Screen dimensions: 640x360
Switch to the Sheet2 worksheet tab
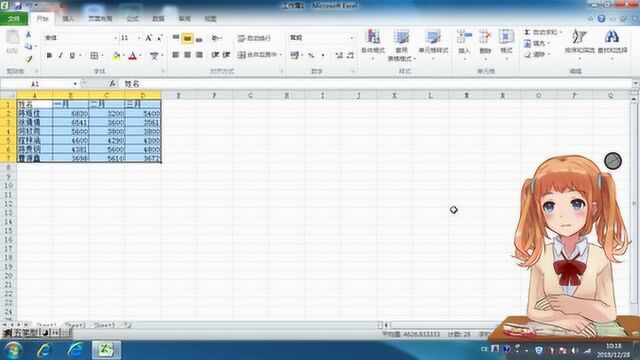click(x=76, y=325)
